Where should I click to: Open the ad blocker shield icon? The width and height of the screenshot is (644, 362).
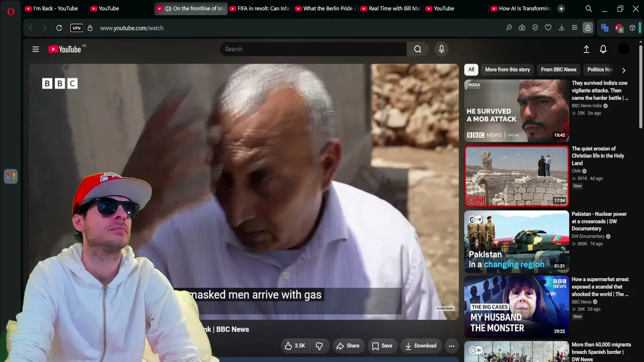tap(535, 28)
